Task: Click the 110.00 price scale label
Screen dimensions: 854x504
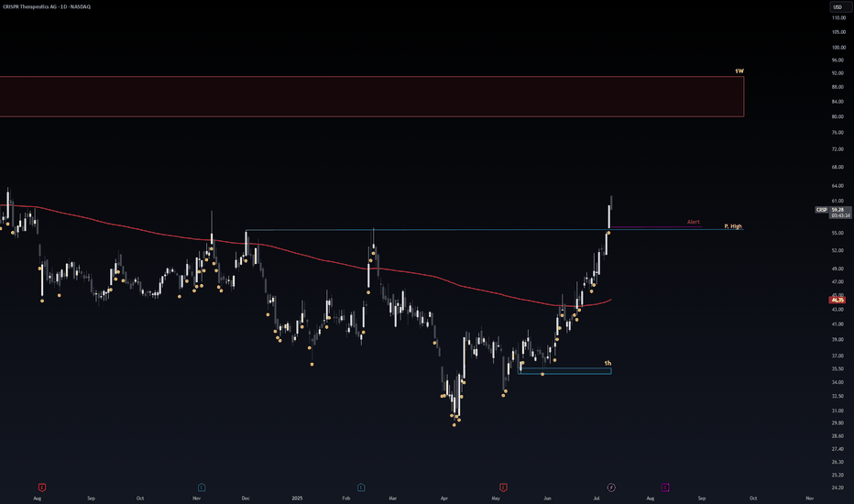Action: (x=838, y=18)
